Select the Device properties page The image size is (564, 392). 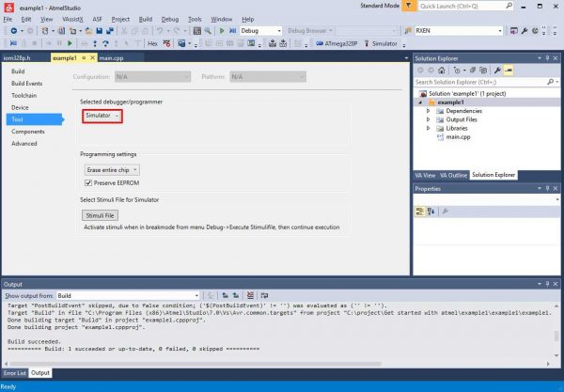click(x=20, y=107)
